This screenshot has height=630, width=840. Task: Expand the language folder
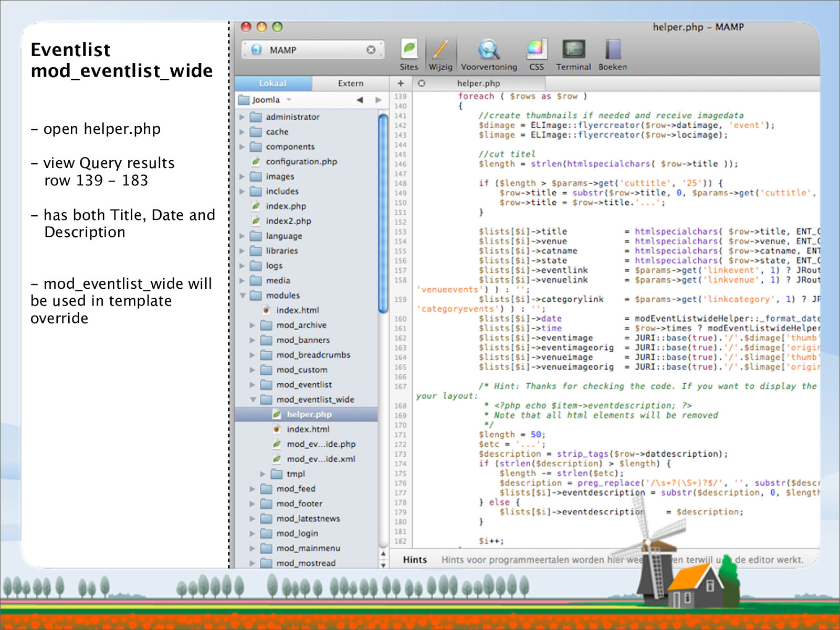click(x=242, y=236)
